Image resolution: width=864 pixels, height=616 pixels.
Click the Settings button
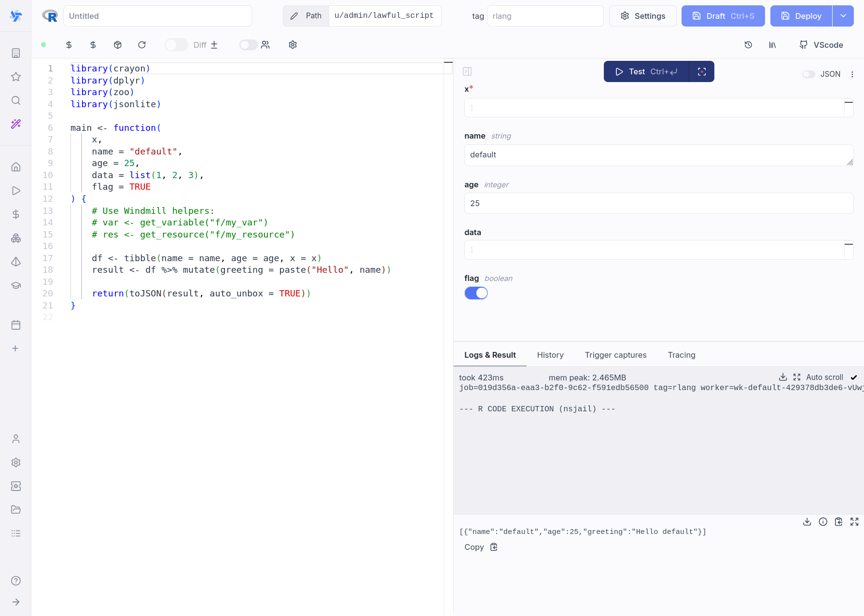(642, 16)
